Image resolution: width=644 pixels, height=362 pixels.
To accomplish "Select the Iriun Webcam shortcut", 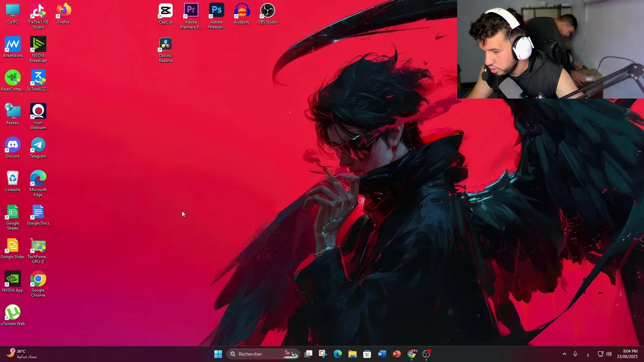I will (x=38, y=117).
